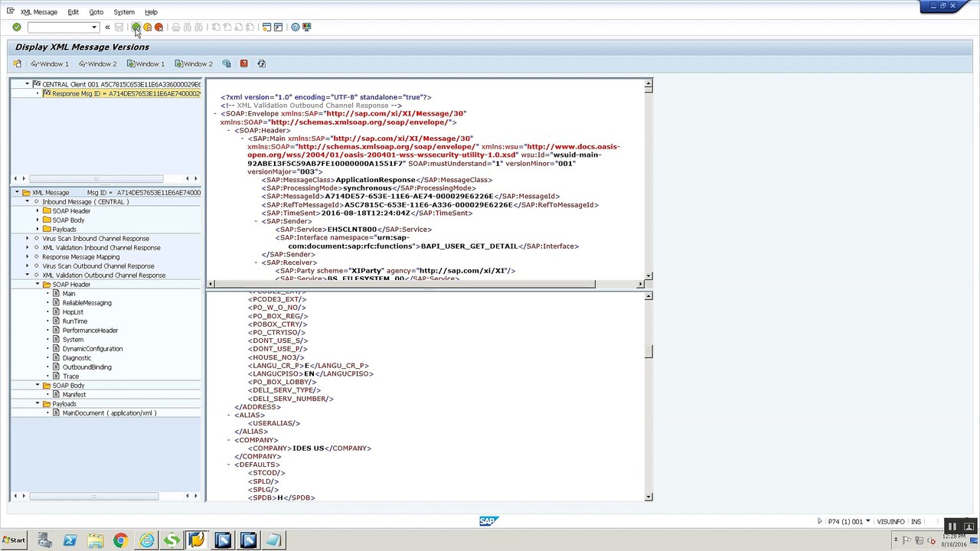Select the System node under SOAP Header
The width and height of the screenshot is (980, 551).
point(73,340)
